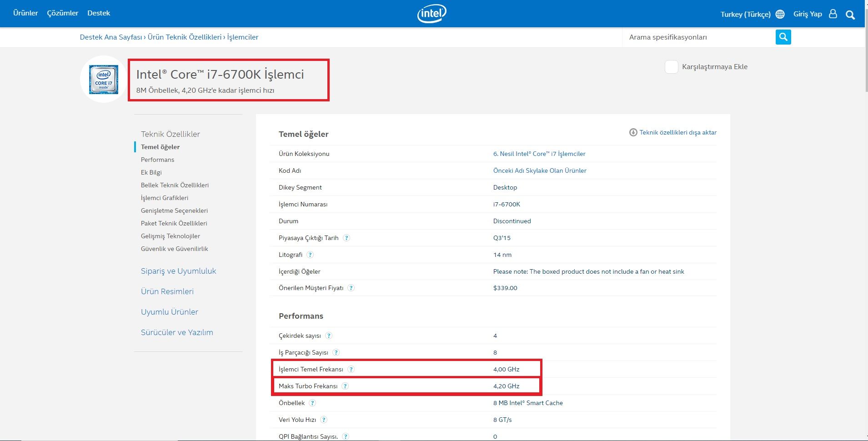
Task: Open help tooltip for Litografi
Action: click(310, 255)
